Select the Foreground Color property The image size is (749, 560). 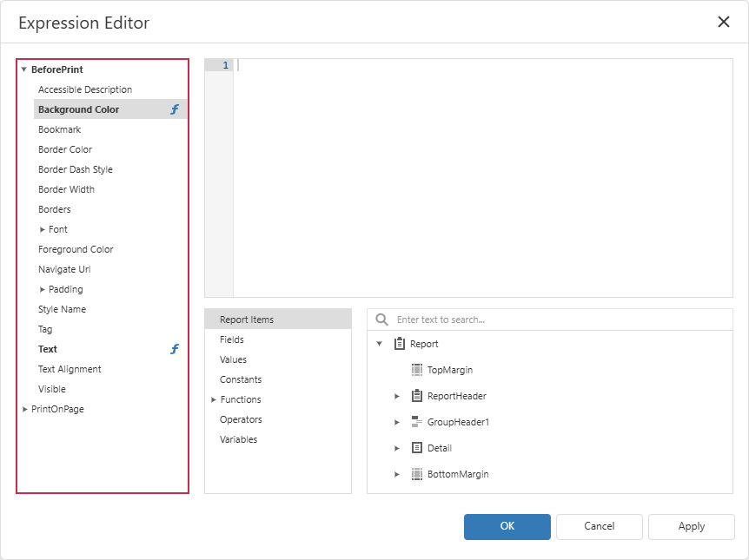tap(110, 249)
